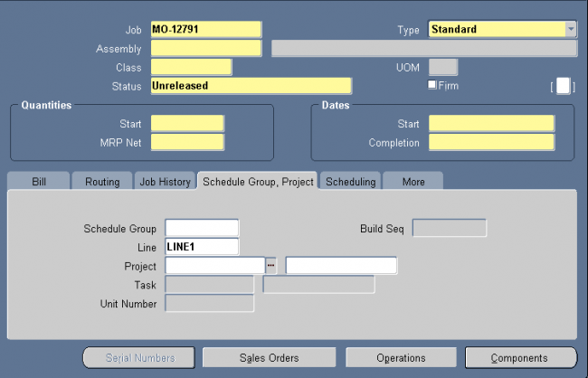Switch to the Bill tab
This screenshot has width=588, height=378.
coord(39,182)
